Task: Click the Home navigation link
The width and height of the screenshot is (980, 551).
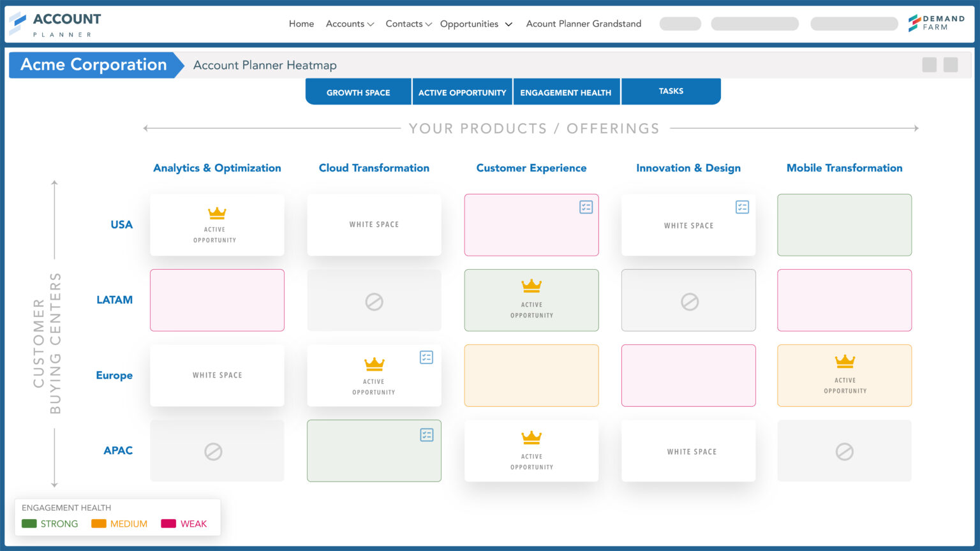Action: (301, 24)
